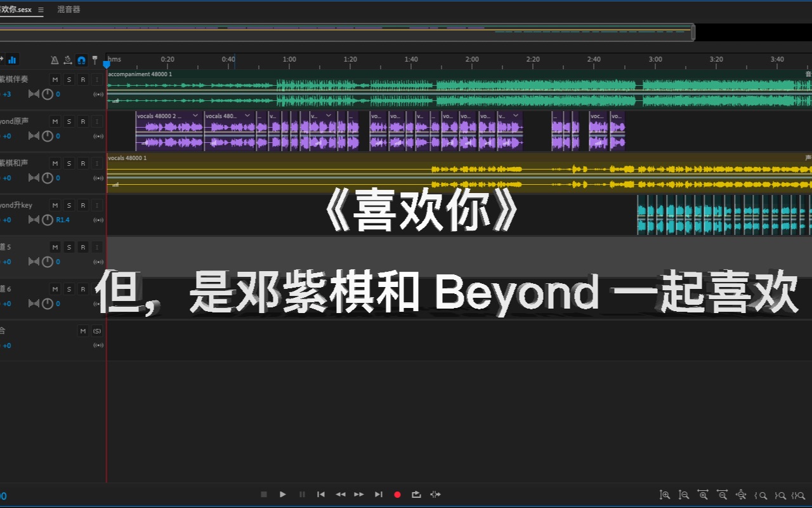Toggle input monitor on 紫棋伴奏 track
This screenshot has width=812, height=508.
click(x=97, y=79)
